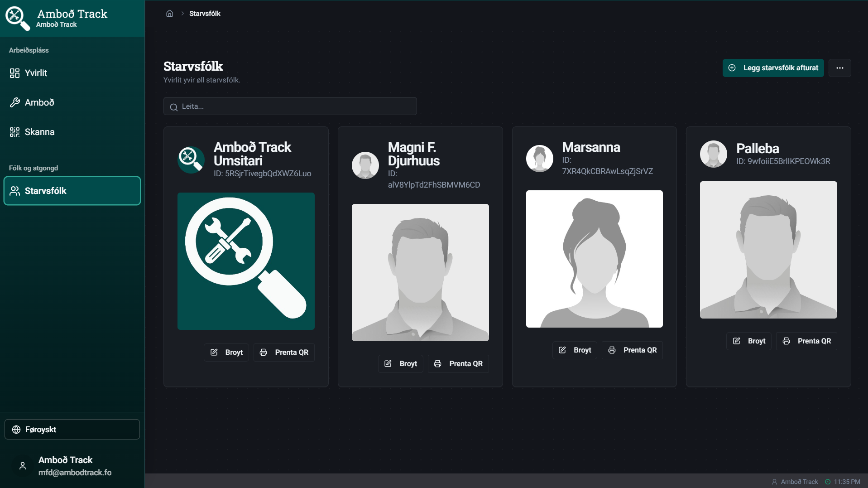The width and height of the screenshot is (868, 488).
Task: Print QR for Amboð Track Umsitari
Action: click(284, 353)
